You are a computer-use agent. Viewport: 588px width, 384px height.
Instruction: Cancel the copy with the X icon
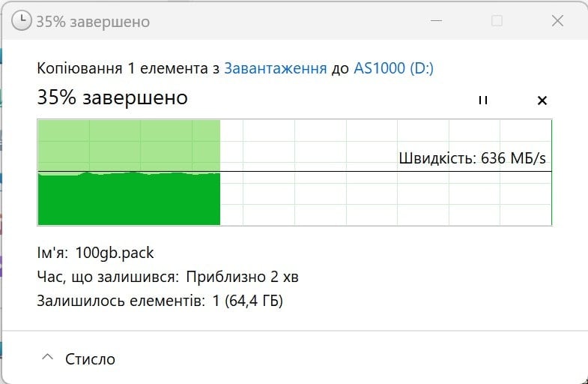point(542,100)
